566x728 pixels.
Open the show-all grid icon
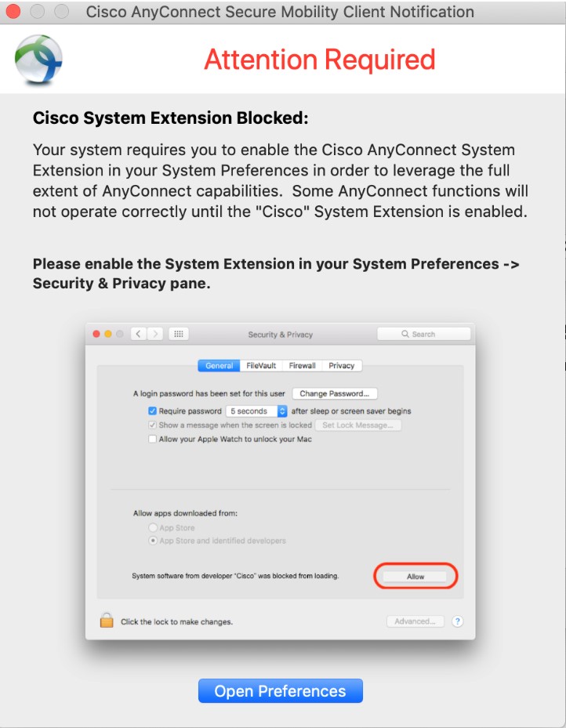coord(179,334)
